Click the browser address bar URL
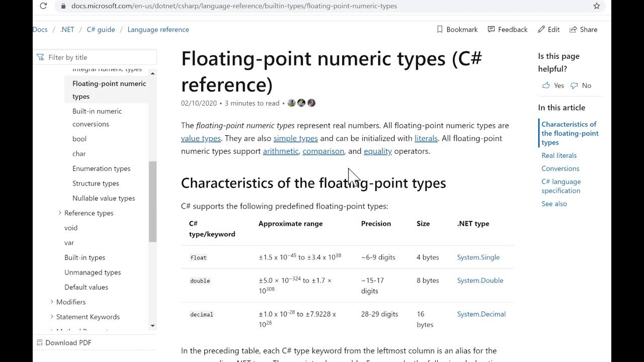Image resolution: width=644 pixels, height=362 pixels. (x=234, y=6)
